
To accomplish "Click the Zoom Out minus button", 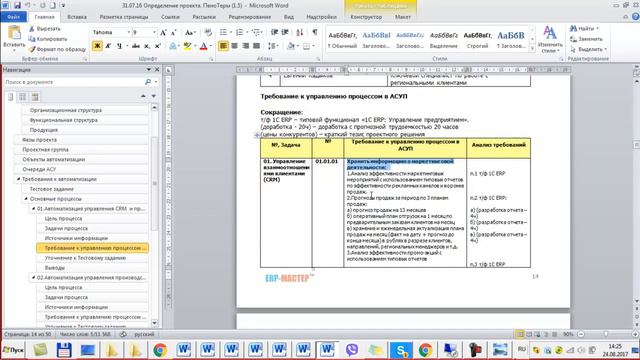I will [x=581, y=334].
